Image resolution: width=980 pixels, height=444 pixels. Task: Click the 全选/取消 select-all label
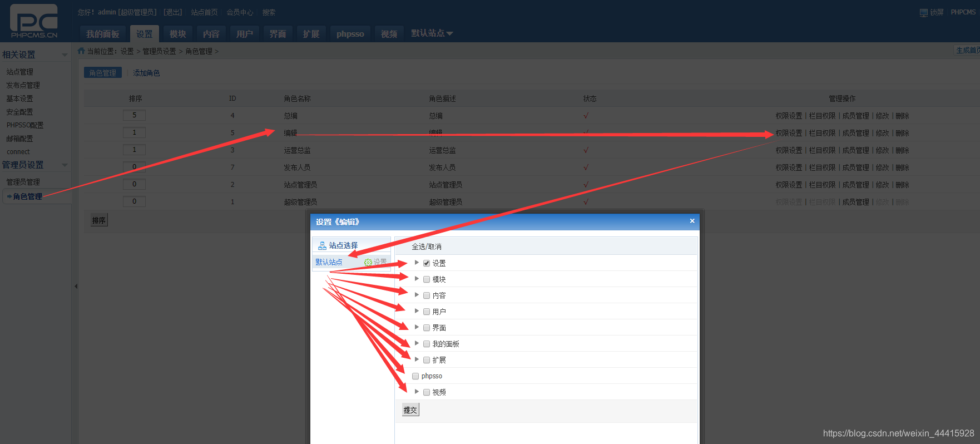(x=427, y=246)
